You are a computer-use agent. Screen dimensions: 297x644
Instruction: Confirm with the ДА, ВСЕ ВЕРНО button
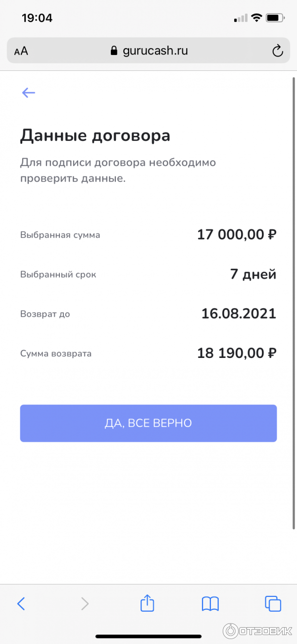[148, 423]
